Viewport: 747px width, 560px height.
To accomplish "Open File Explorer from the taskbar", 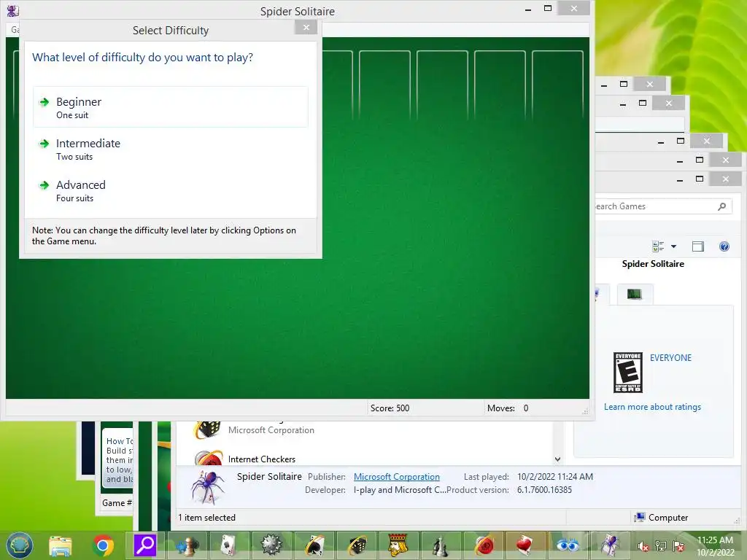I will pos(61,545).
